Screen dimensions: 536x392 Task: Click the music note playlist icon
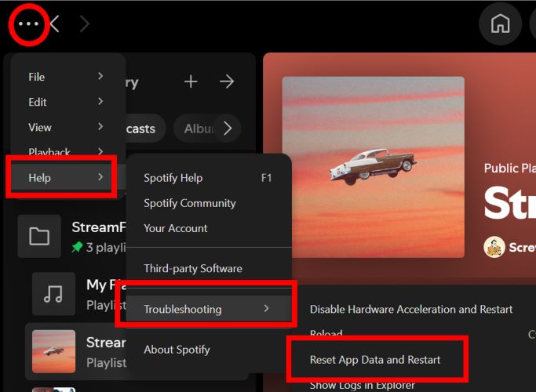point(53,293)
